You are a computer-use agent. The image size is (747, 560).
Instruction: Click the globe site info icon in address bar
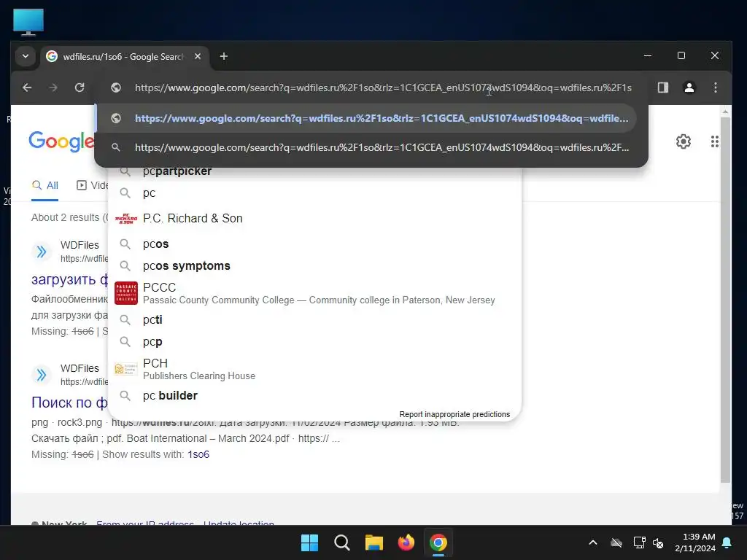116,87
